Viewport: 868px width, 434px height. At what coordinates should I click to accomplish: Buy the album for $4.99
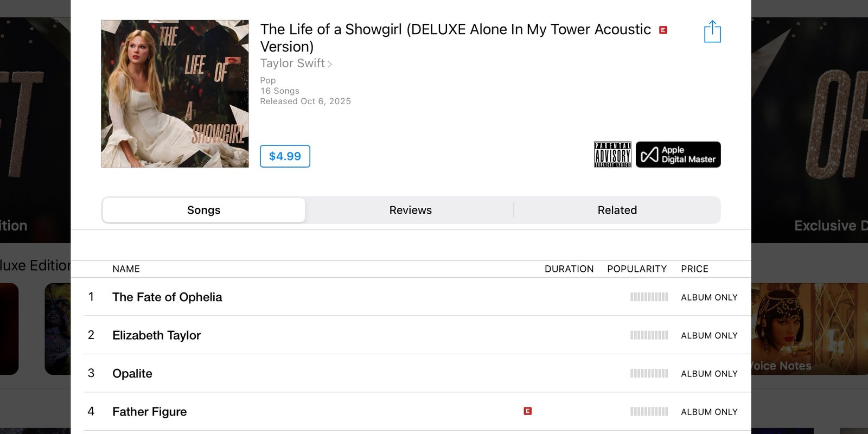point(285,156)
